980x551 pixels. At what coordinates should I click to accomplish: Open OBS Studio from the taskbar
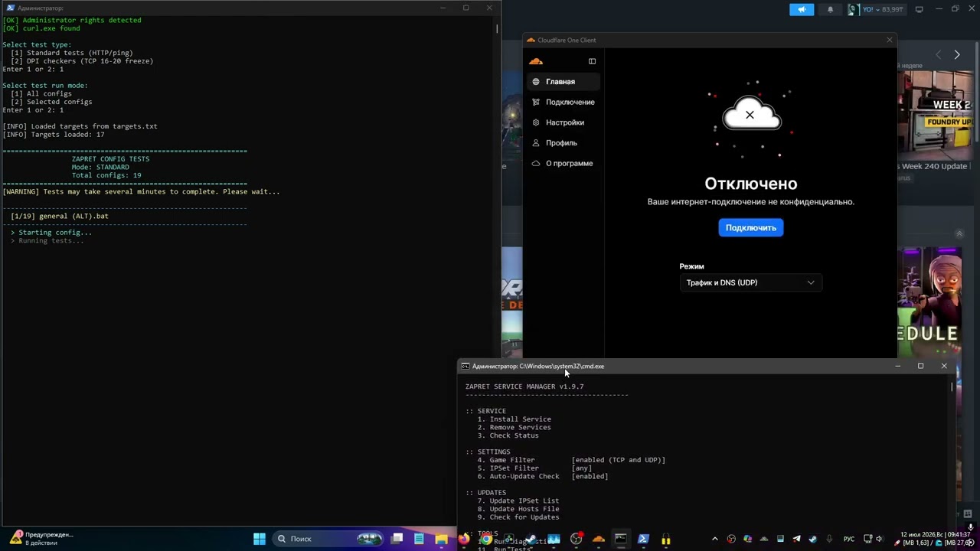(x=577, y=539)
